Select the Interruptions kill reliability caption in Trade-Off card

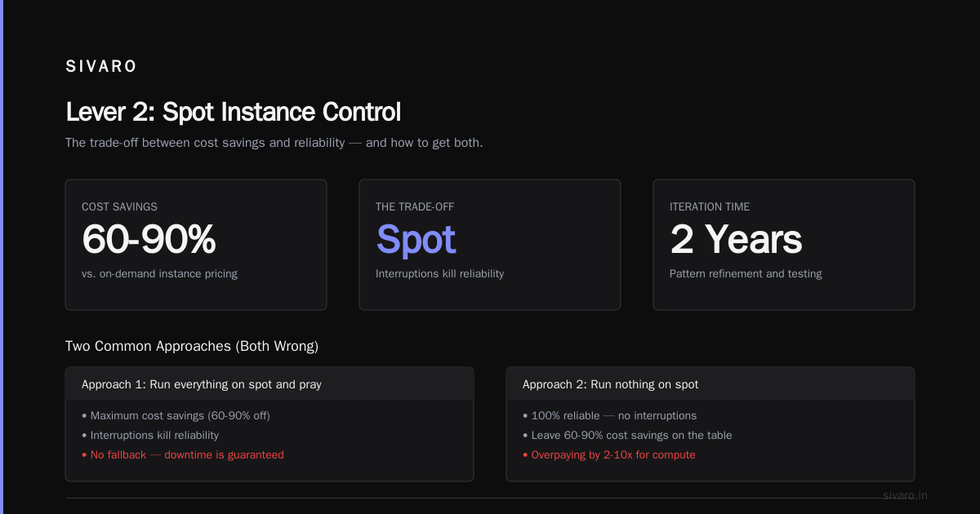[439, 274]
